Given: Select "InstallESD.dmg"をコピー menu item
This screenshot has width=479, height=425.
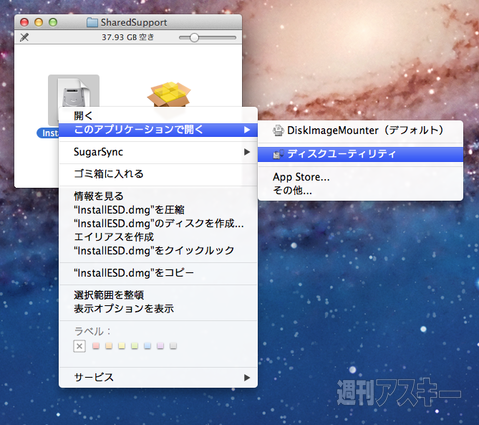Looking at the screenshot, I should coord(158,273).
